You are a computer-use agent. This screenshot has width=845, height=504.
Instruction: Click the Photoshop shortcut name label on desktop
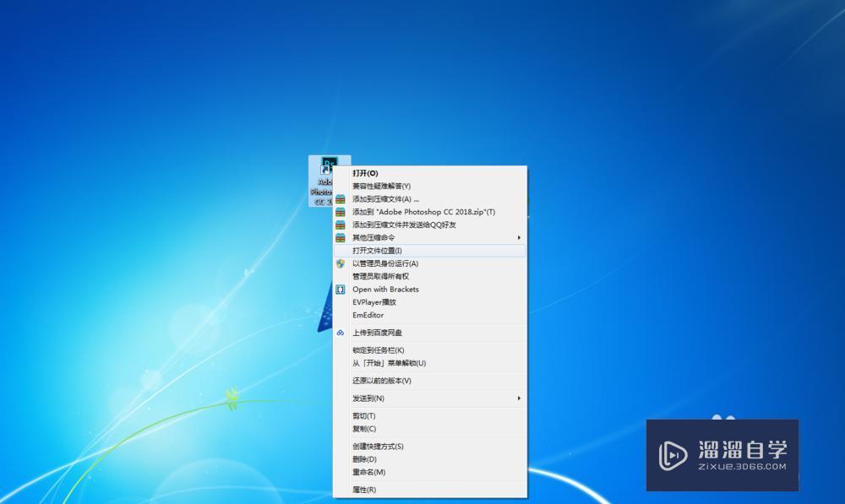[x=323, y=191]
